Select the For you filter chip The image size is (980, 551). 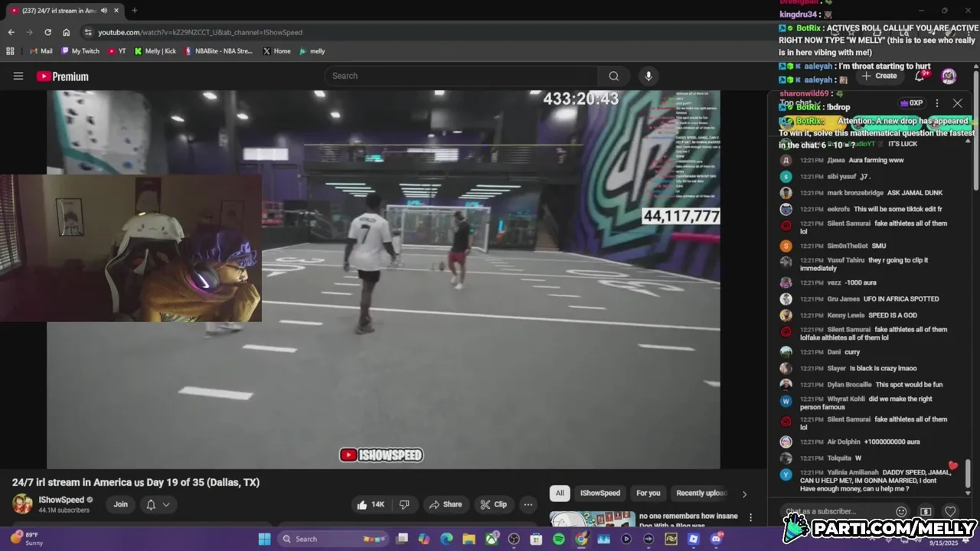tap(648, 493)
